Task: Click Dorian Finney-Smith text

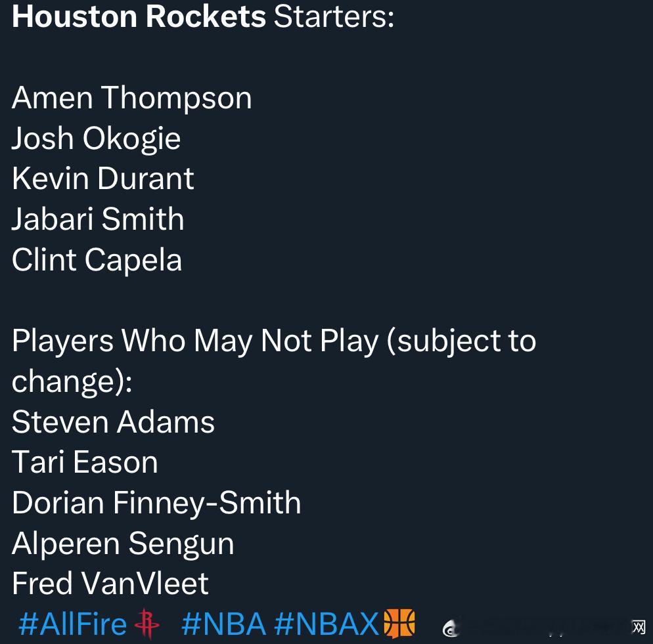Action: pos(156,503)
